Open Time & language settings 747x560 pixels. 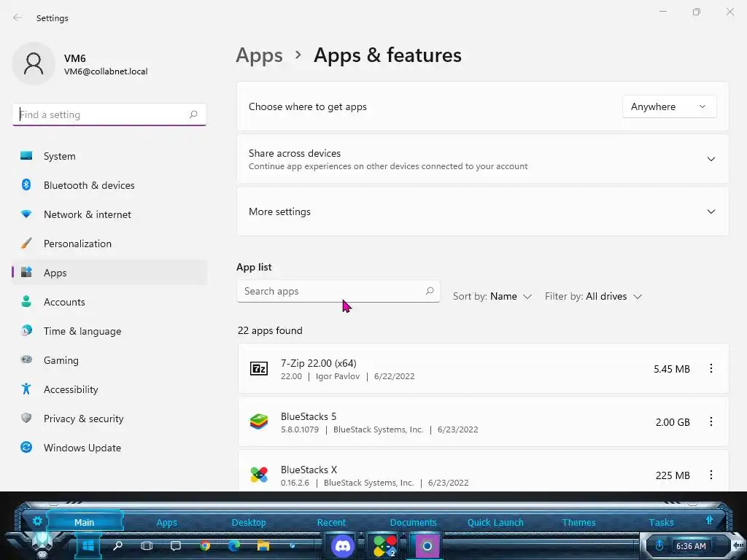point(109,331)
